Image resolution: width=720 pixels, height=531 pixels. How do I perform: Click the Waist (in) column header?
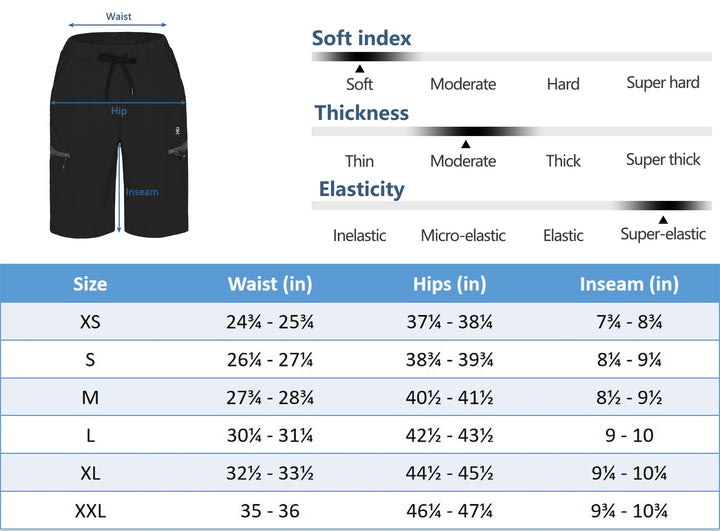pyautogui.click(x=270, y=284)
